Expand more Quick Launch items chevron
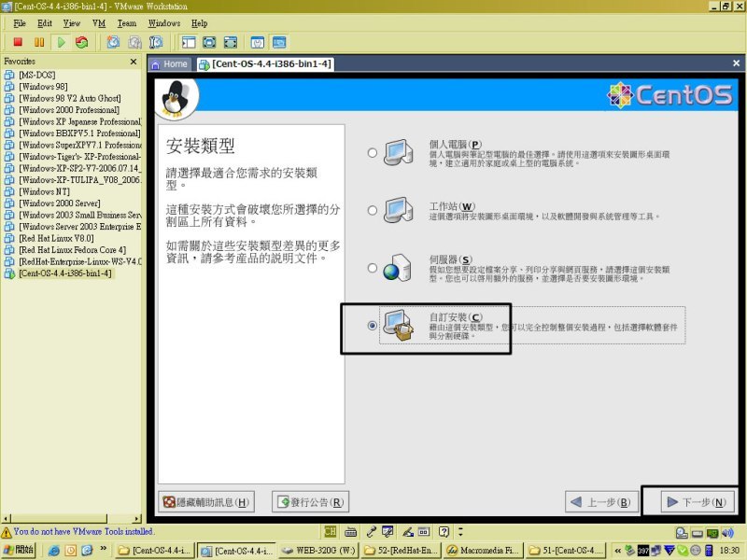The width and height of the screenshot is (747, 560). pos(104,549)
